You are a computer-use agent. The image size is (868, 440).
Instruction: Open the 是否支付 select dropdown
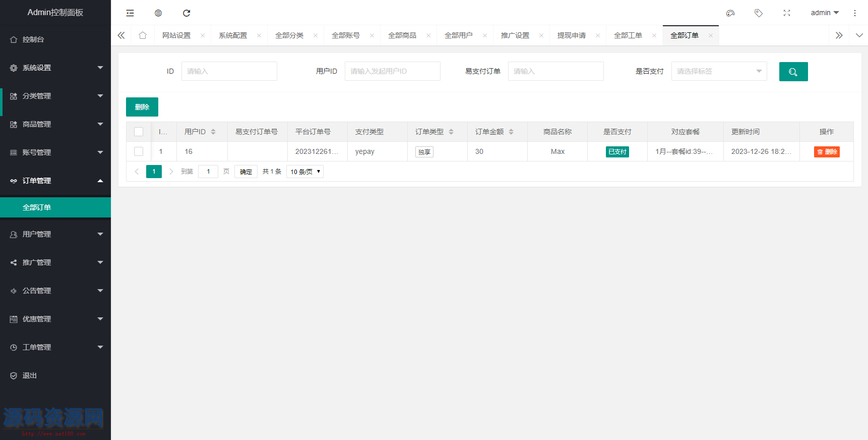click(x=719, y=71)
